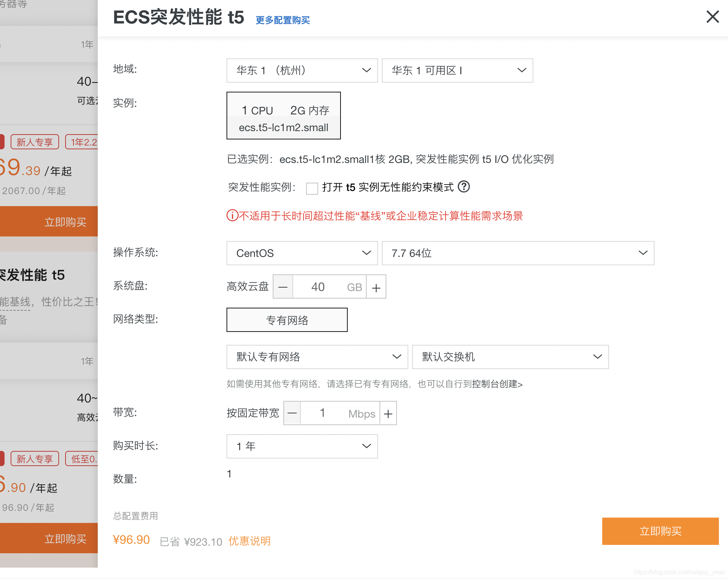Screen dimensions: 728x579
Task: Expand the 默认交换机 dropdown
Action: (510, 357)
